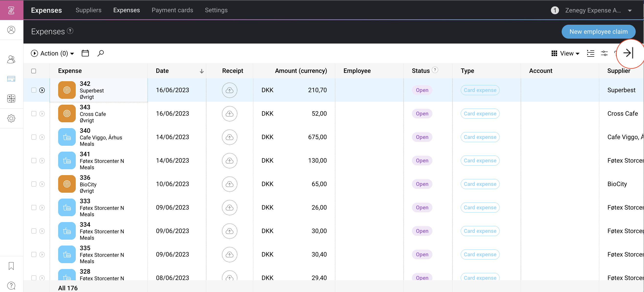This screenshot has width=644, height=292.
Task: Click the New employee claim button
Action: click(x=599, y=32)
